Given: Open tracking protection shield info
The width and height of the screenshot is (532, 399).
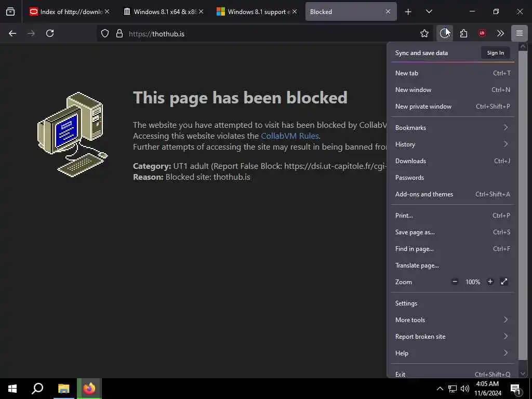Looking at the screenshot, I should pyautogui.click(x=105, y=34).
